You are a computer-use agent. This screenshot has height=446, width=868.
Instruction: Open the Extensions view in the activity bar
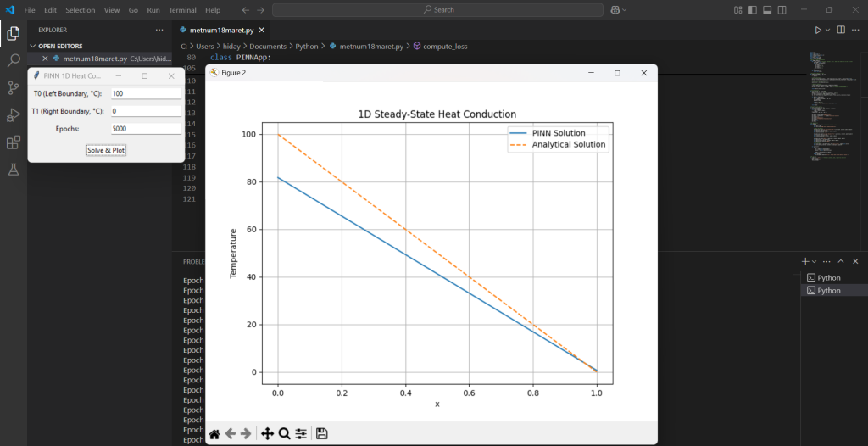pos(14,142)
